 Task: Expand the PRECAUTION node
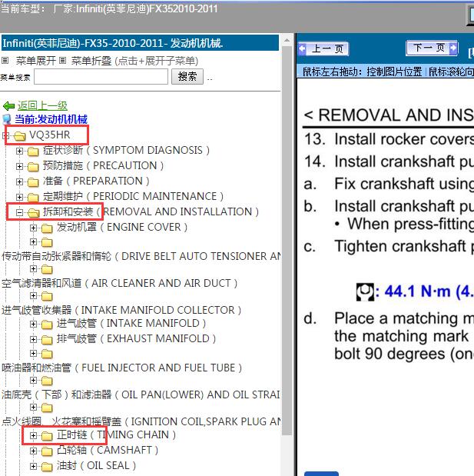[19, 166]
